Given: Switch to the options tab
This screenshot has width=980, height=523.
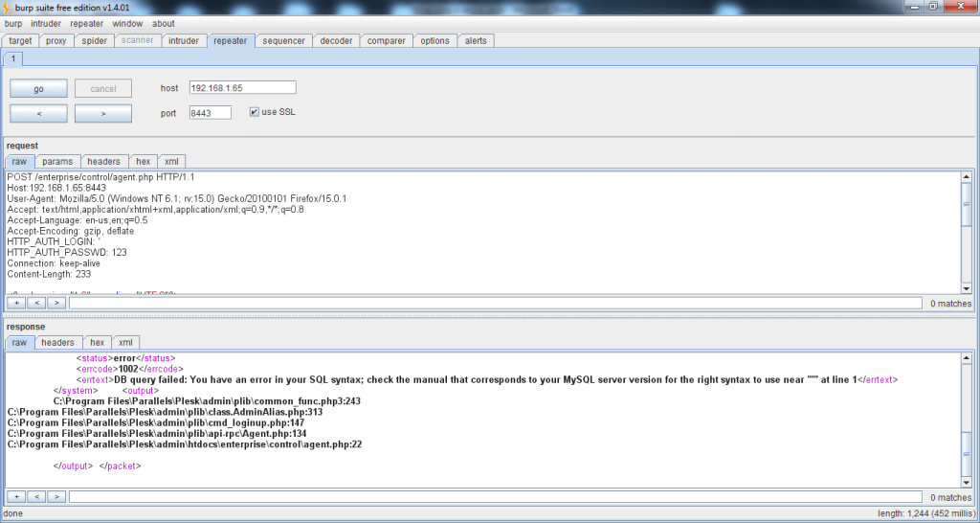Looking at the screenshot, I should 435,40.
